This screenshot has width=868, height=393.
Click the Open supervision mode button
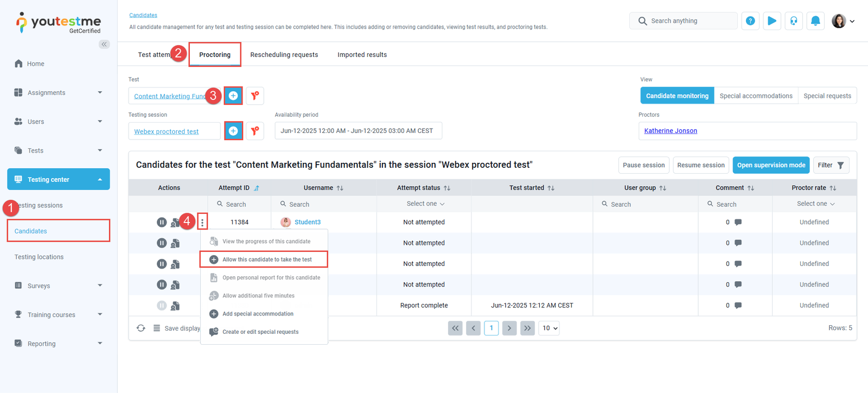pyautogui.click(x=770, y=165)
